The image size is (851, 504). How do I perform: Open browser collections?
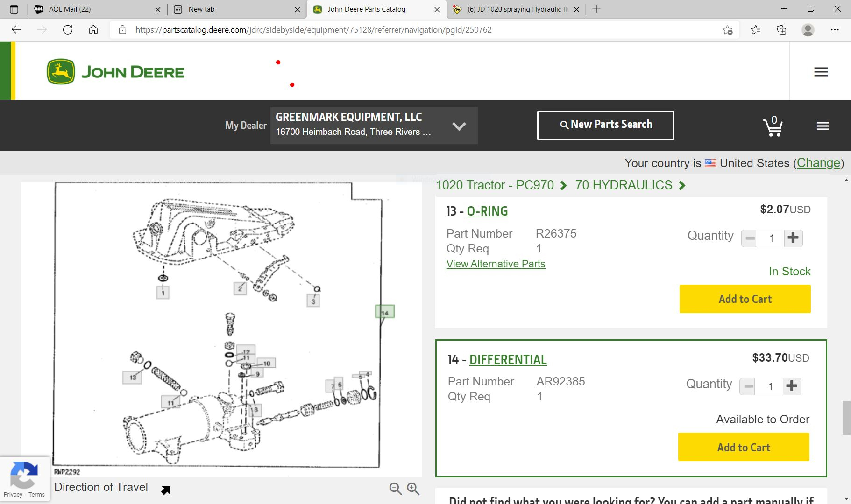point(781,30)
